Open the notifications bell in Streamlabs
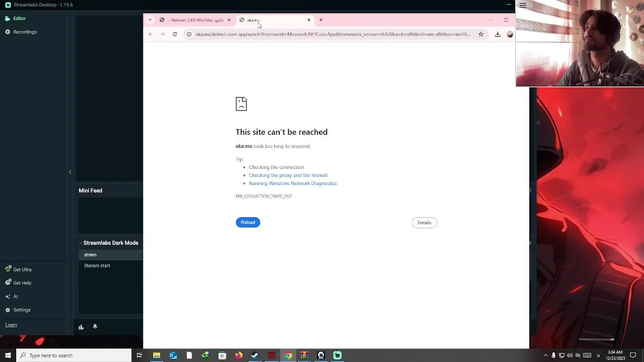The image size is (644, 362). click(x=95, y=327)
